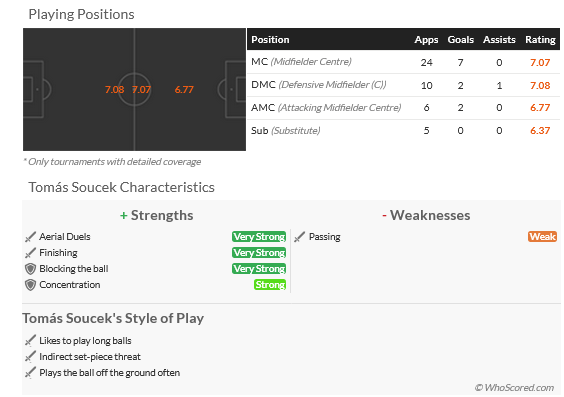Select the Very Strong badge for Aerial Duels
The height and width of the screenshot is (397, 564).
pos(259,237)
